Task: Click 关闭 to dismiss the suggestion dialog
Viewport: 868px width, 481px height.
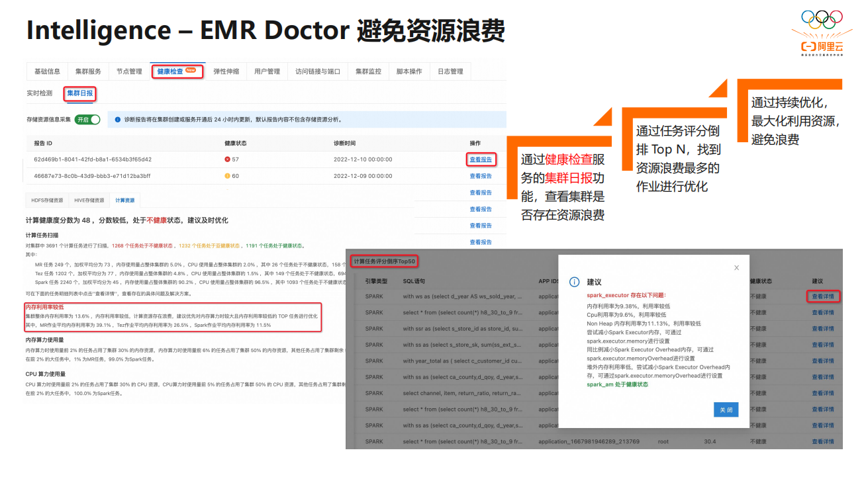Action: (726, 410)
